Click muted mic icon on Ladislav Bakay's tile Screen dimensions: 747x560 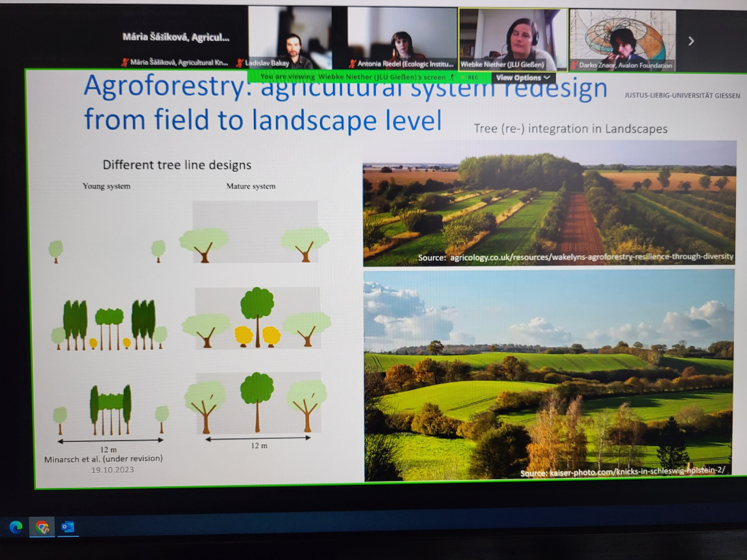pyautogui.click(x=240, y=63)
